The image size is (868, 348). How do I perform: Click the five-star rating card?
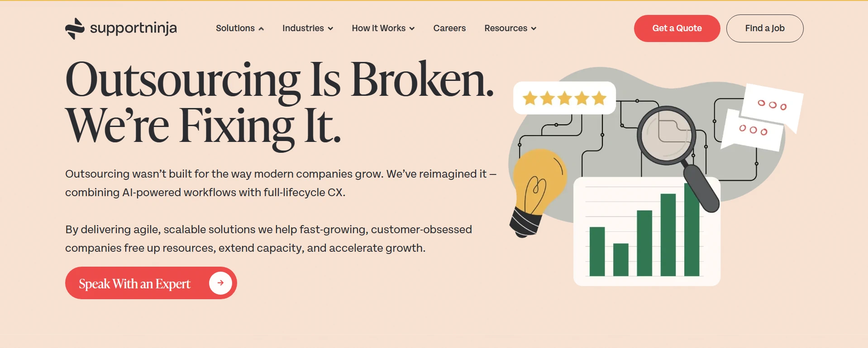click(564, 98)
